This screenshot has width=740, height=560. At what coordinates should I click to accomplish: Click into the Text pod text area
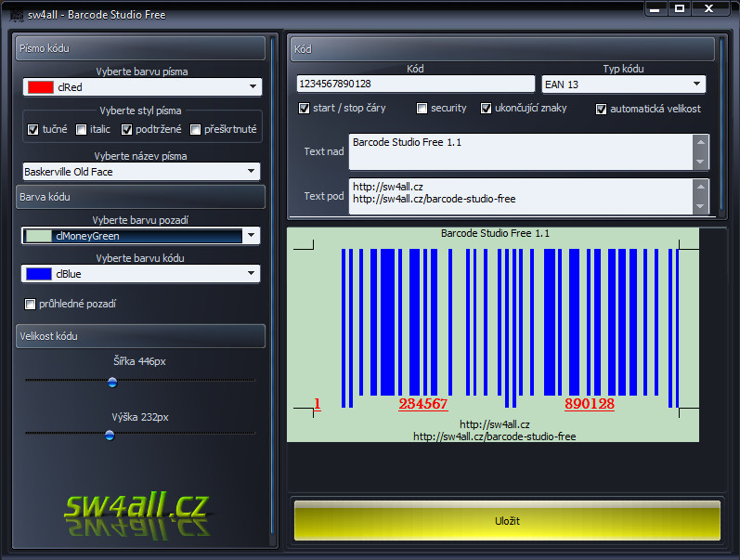point(521,196)
